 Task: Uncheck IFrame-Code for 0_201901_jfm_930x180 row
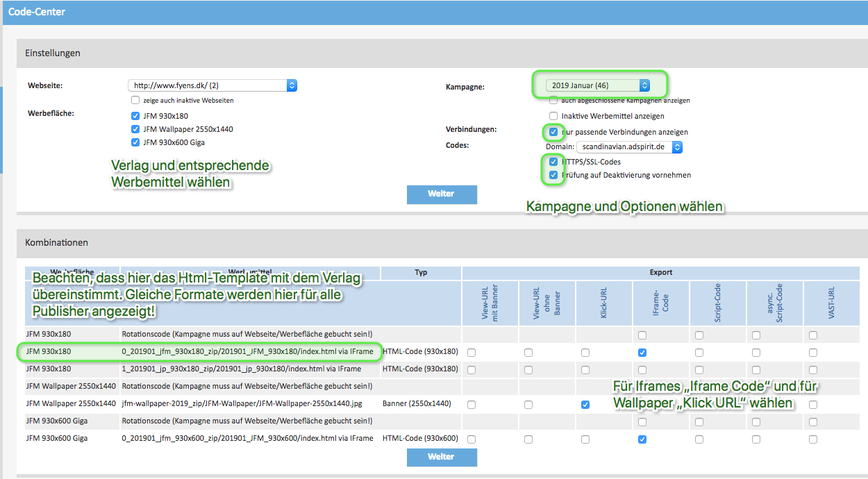click(642, 353)
